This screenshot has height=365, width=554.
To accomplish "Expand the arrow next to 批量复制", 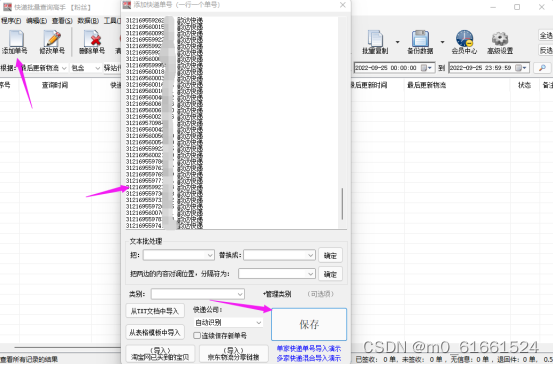I will 397,42.
